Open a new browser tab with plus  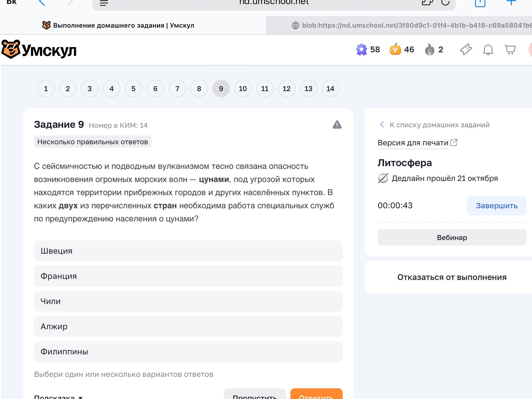coord(511,2)
